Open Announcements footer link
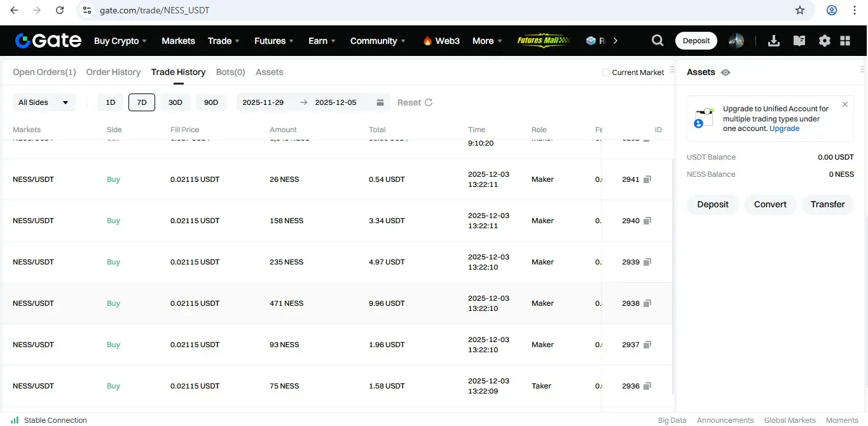The image size is (868, 426). click(x=726, y=420)
